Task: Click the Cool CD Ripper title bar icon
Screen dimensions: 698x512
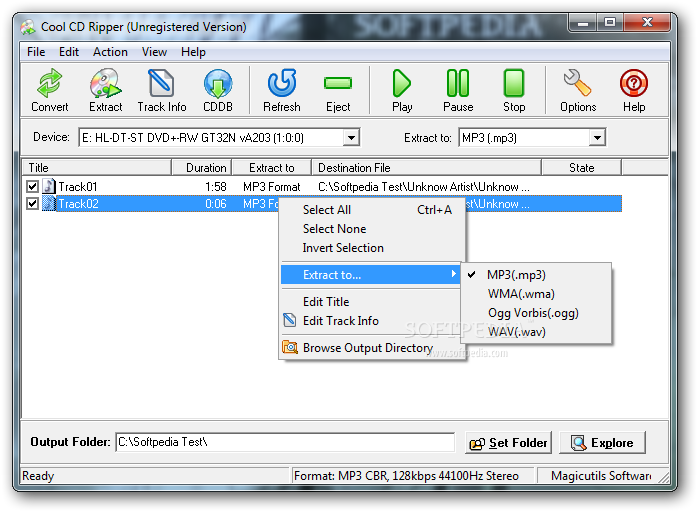Action: [x=28, y=27]
